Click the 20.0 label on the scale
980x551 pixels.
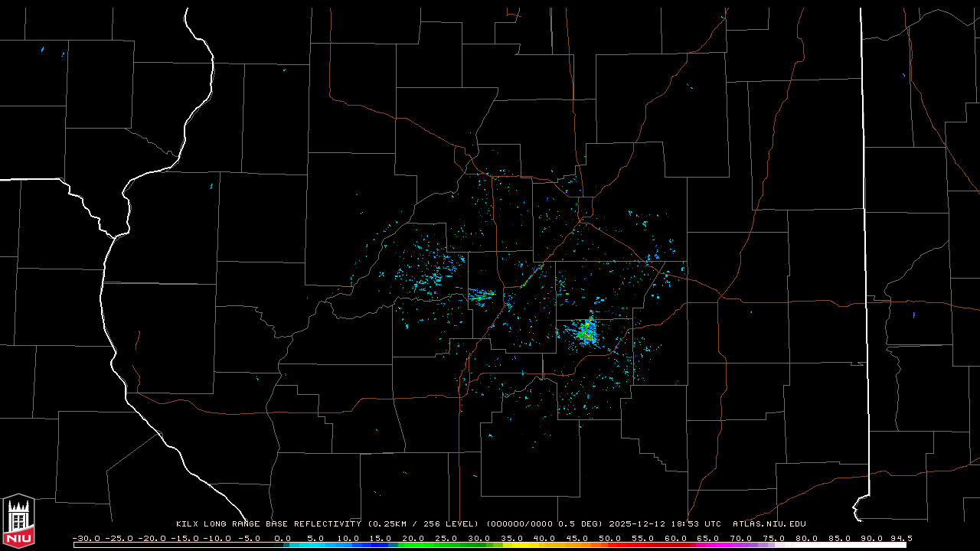pyautogui.click(x=413, y=538)
